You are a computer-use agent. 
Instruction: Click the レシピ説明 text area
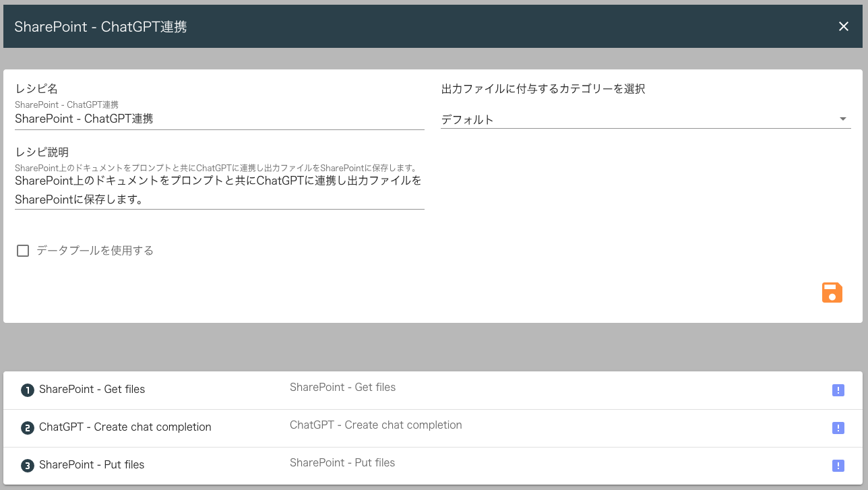[220, 191]
